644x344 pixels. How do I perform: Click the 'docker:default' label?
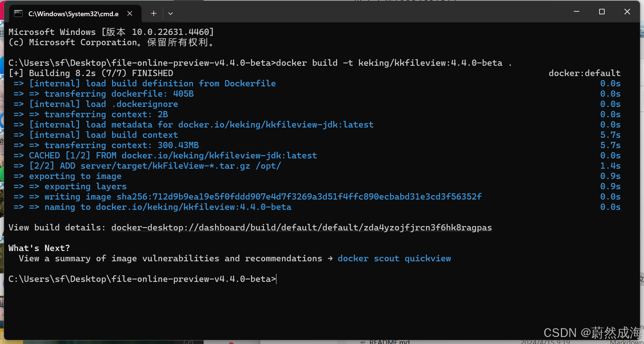click(x=584, y=73)
